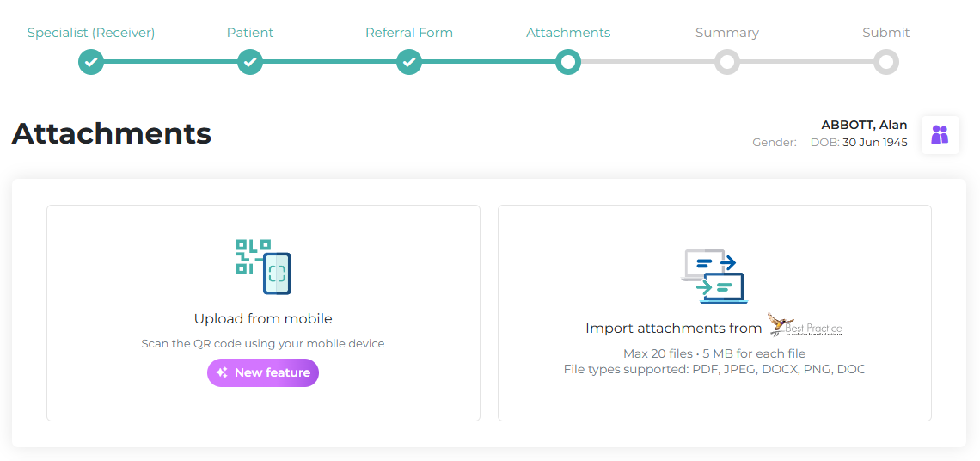980x461 pixels.
Task: Open the Referral Form step label
Action: pyautogui.click(x=409, y=33)
